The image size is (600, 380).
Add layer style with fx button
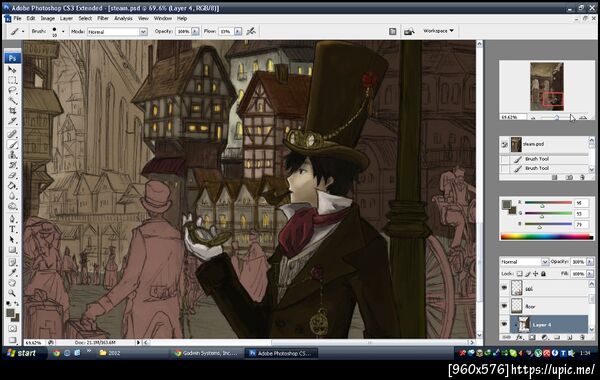(519, 338)
